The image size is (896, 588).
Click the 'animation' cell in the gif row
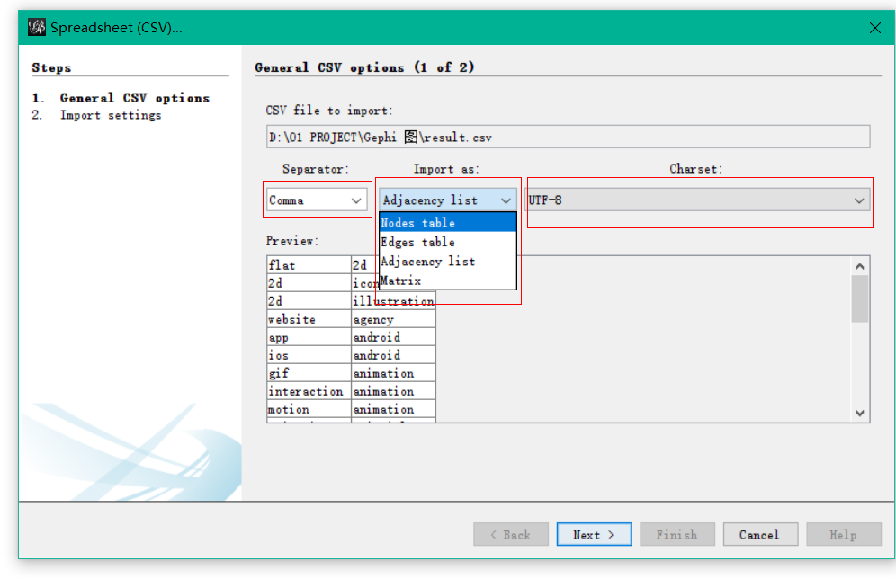tap(393, 373)
